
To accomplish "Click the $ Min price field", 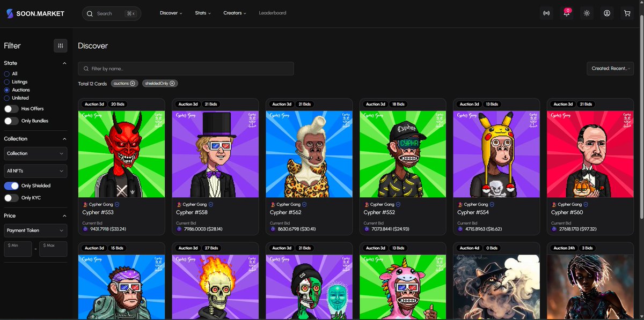I will pyautogui.click(x=18, y=249).
